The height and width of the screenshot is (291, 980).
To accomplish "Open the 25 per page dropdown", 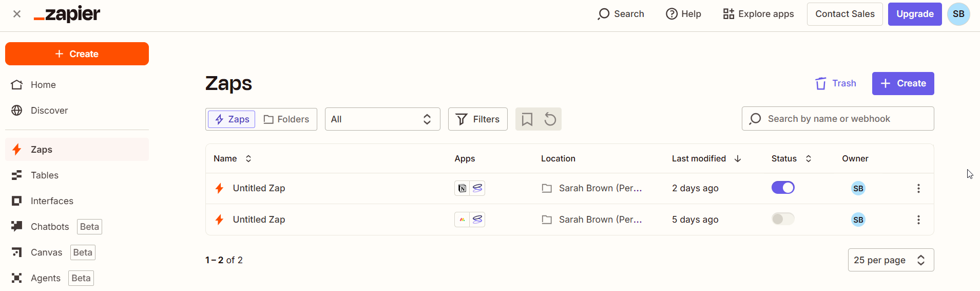I will pyautogui.click(x=891, y=260).
